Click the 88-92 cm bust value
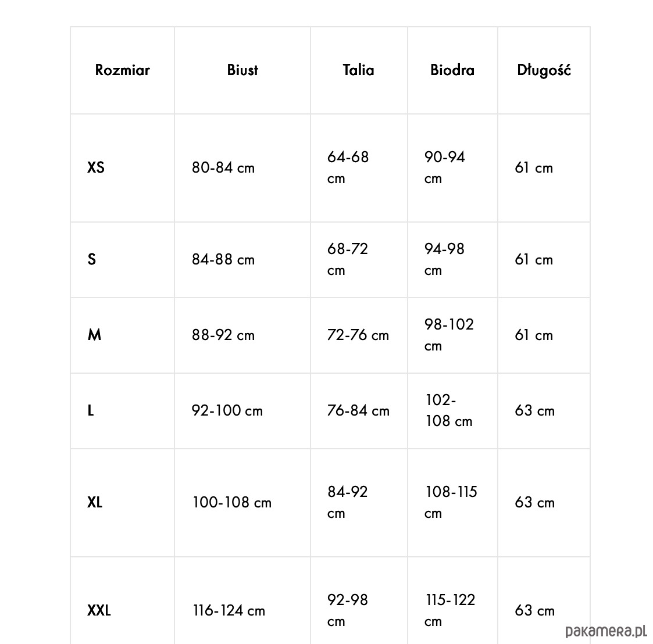Viewport: 653px width, 644px height. (223, 335)
